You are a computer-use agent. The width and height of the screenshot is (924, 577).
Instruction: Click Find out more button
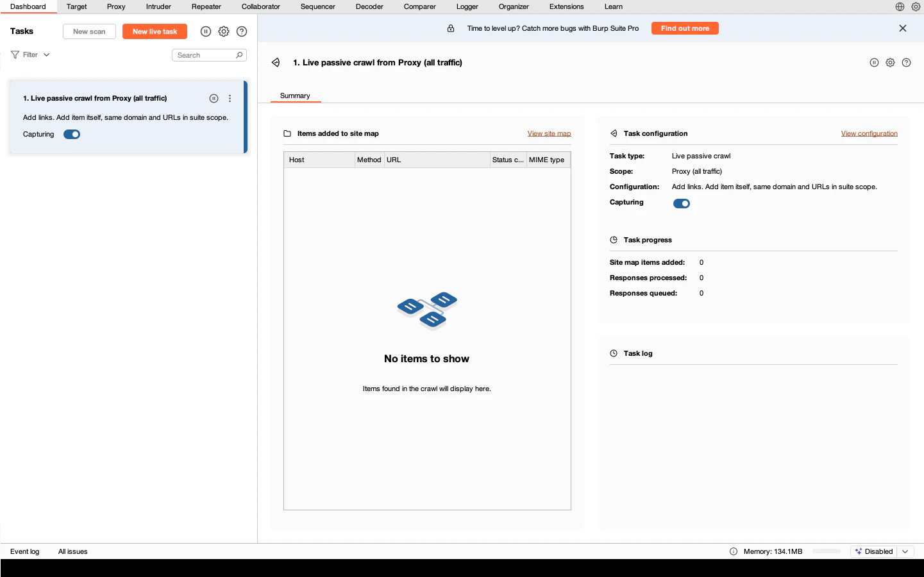click(x=685, y=28)
